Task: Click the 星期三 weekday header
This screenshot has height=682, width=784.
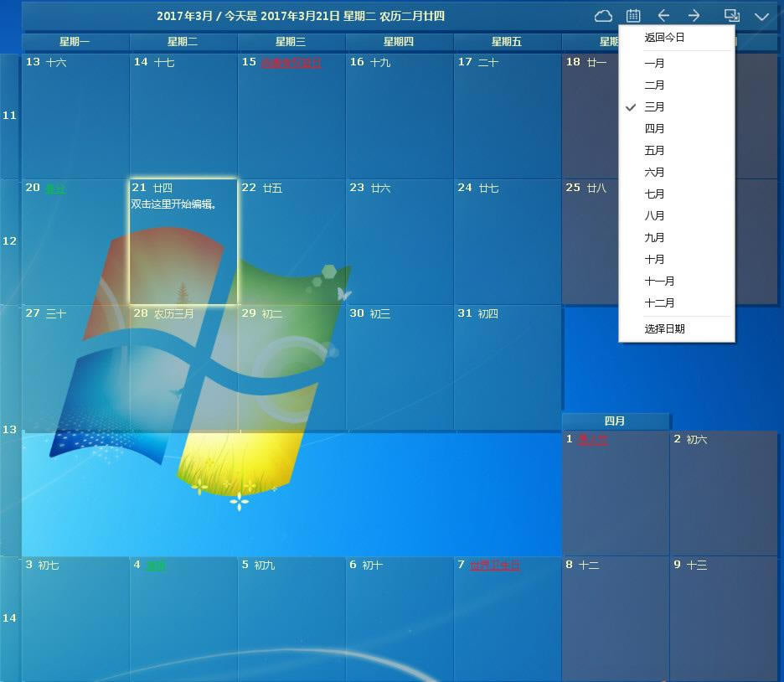Action: click(x=291, y=42)
